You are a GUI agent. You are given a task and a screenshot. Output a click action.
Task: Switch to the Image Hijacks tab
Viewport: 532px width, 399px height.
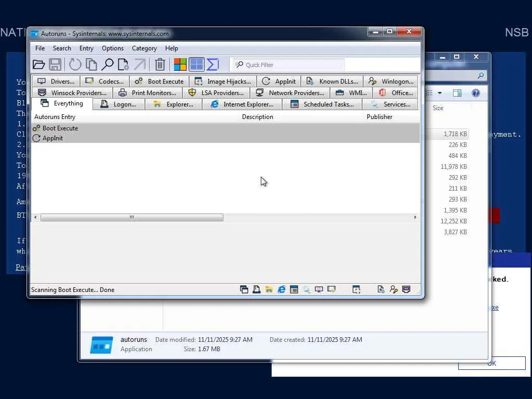pos(223,82)
